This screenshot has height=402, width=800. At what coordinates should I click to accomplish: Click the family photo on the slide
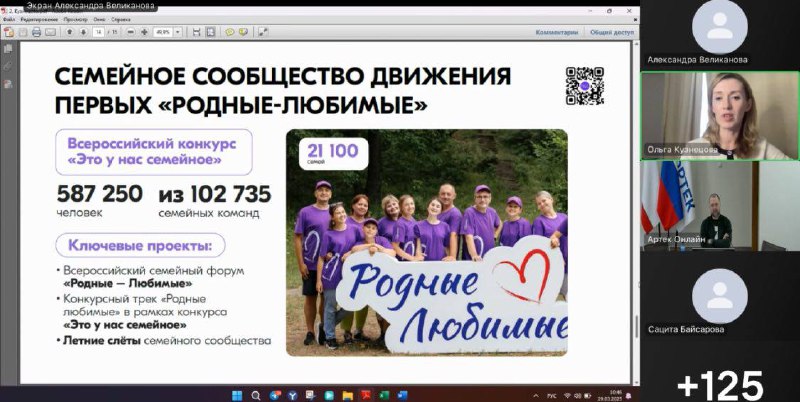(x=427, y=242)
